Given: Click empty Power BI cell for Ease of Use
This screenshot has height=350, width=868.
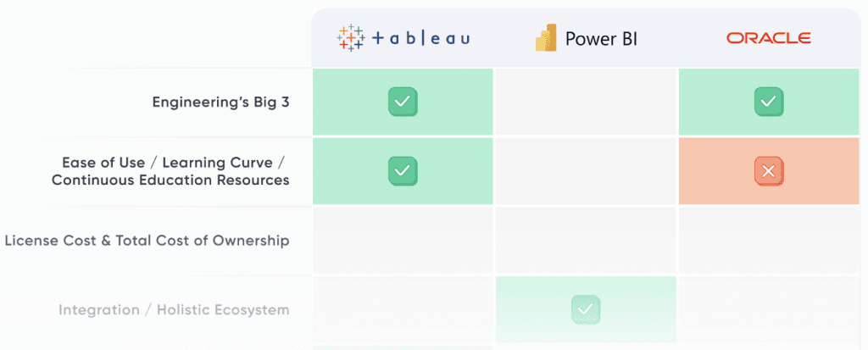Looking at the screenshot, I should point(585,171).
